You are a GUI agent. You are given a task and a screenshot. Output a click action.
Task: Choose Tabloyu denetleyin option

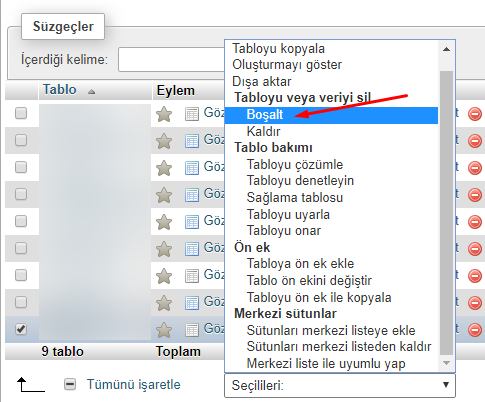click(331, 181)
